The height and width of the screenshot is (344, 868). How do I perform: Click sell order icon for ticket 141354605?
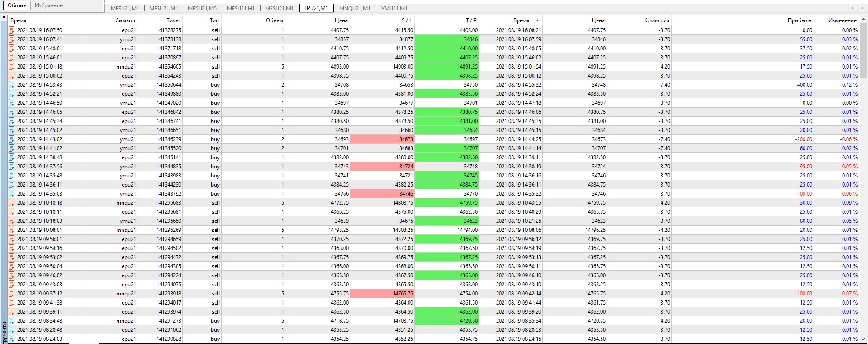tap(12, 67)
